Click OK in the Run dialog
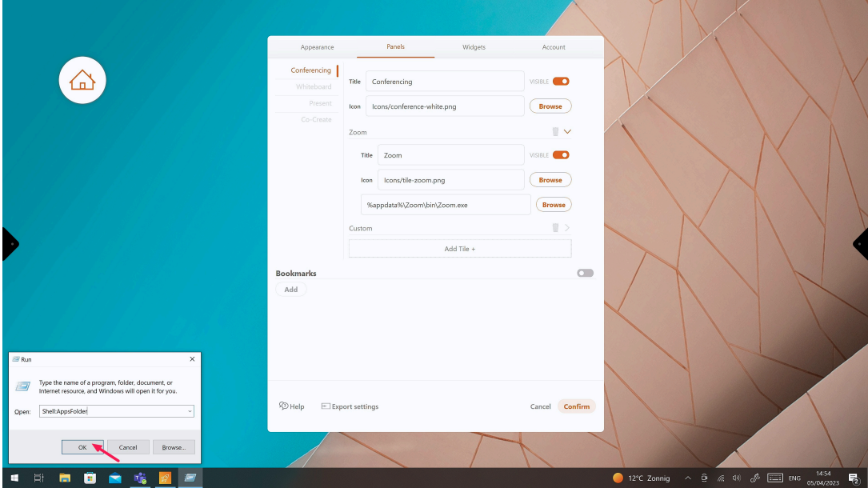The image size is (868, 488). (x=82, y=447)
